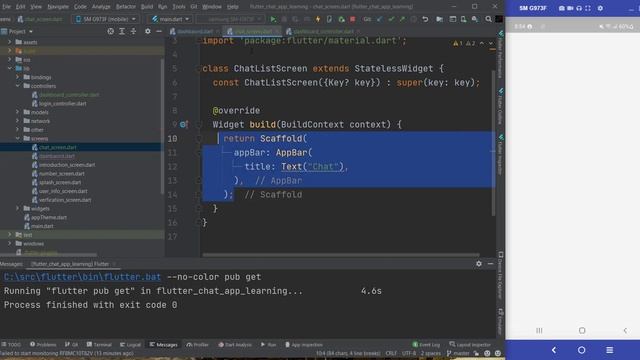
Task: Open number_screen.dart in project tree
Action: click(62, 173)
